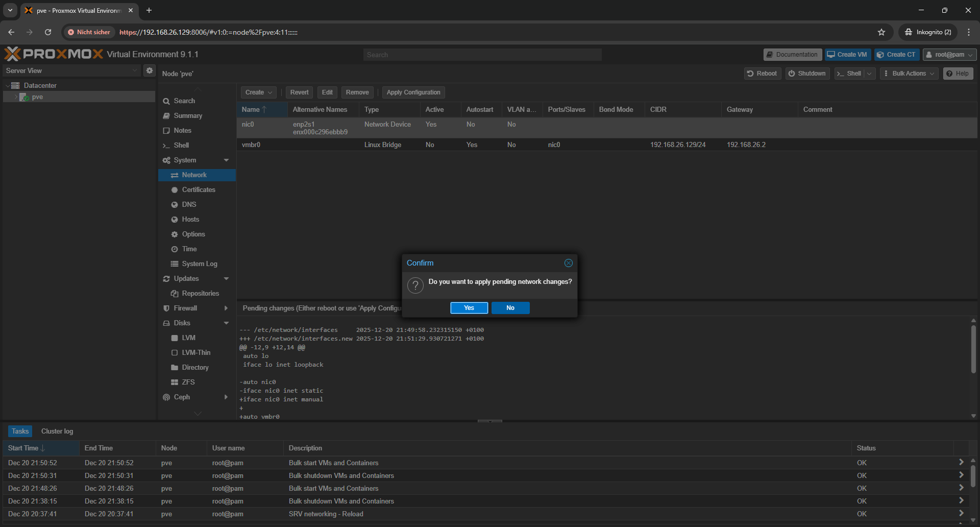The width and height of the screenshot is (980, 527).
Task: Click Yes to apply network changes
Action: pos(469,308)
